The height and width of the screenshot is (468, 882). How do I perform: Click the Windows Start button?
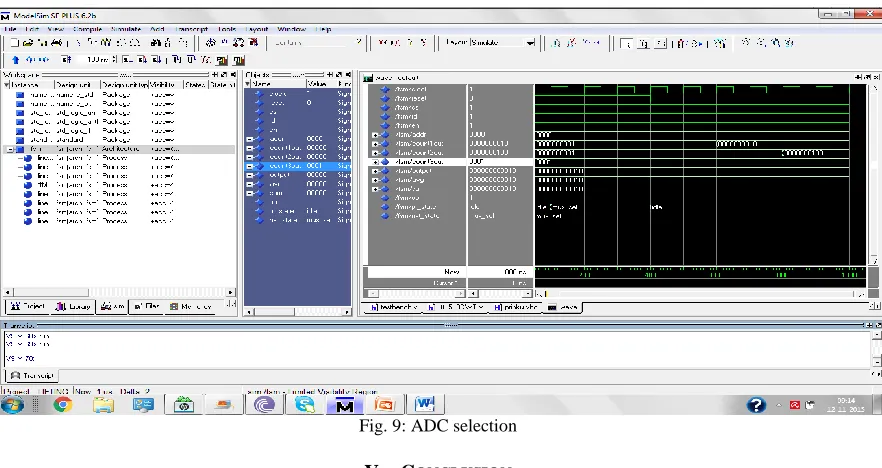[x=12, y=404]
